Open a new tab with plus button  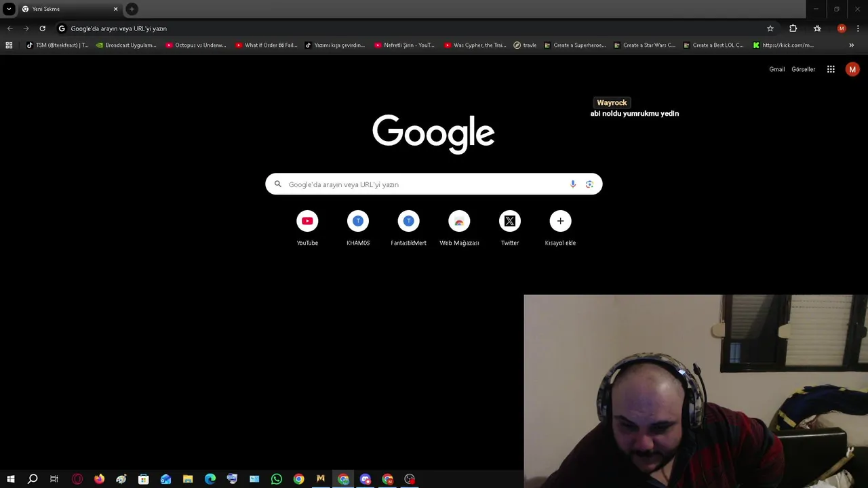coord(132,9)
